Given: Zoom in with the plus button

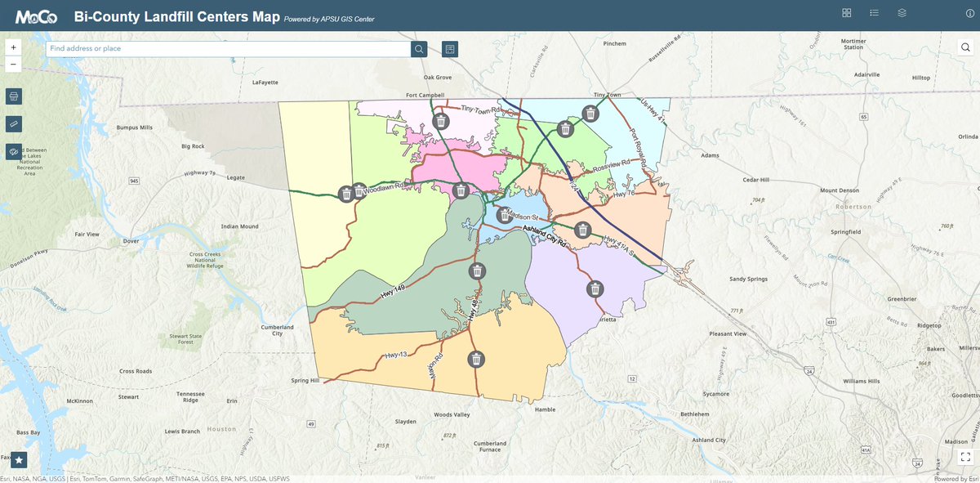Looking at the screenshot, I should [x=13, y=47].
